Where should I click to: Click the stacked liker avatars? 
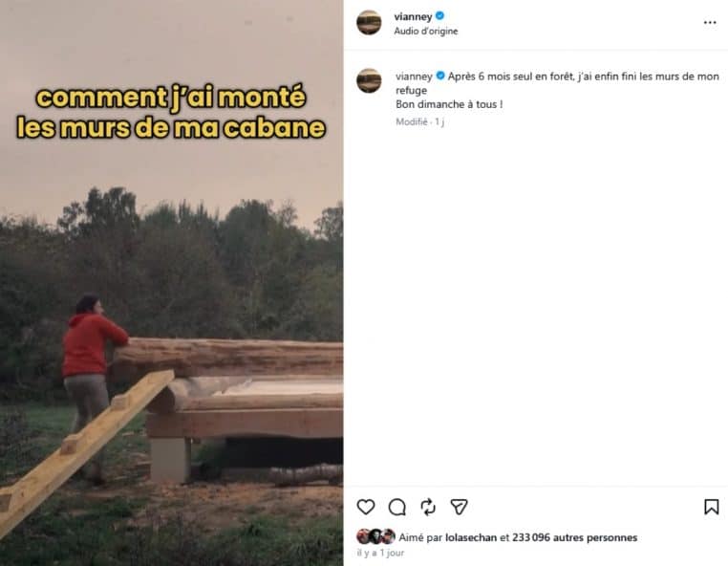pos(375,536)
